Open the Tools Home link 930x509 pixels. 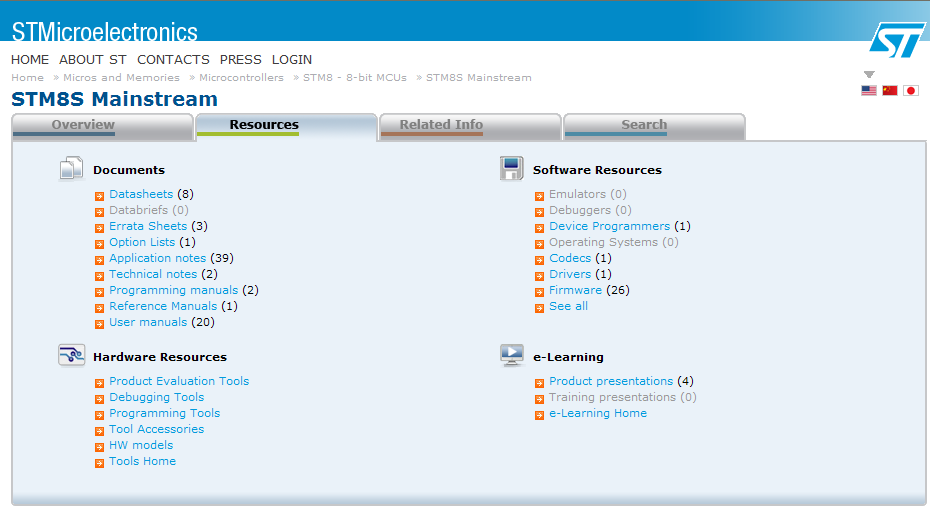(x=142, y=461)
